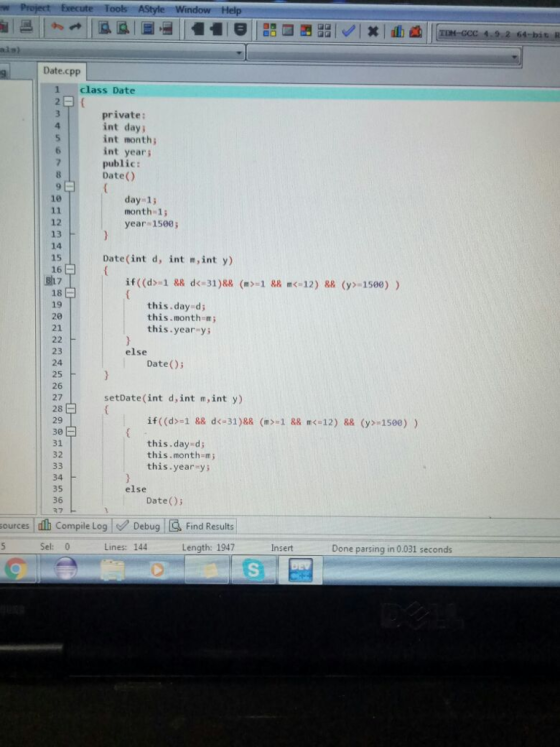
Task: Open File Explorer from the taskbar
Action: [x=112, y=570]
